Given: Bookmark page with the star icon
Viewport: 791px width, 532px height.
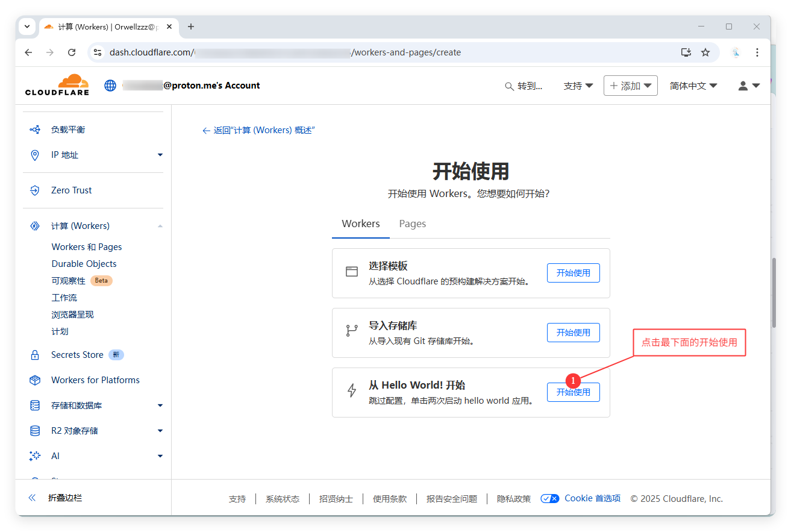Looking at the screenshot, I should [705, 52].
